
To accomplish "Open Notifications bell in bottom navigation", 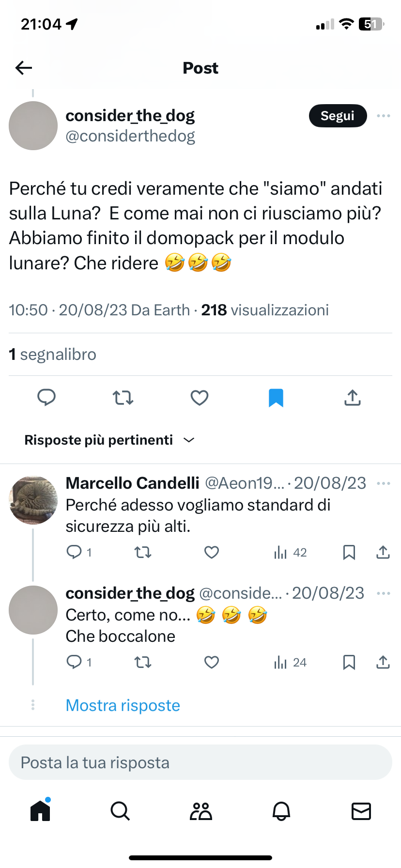I will [x=281, y=811].
